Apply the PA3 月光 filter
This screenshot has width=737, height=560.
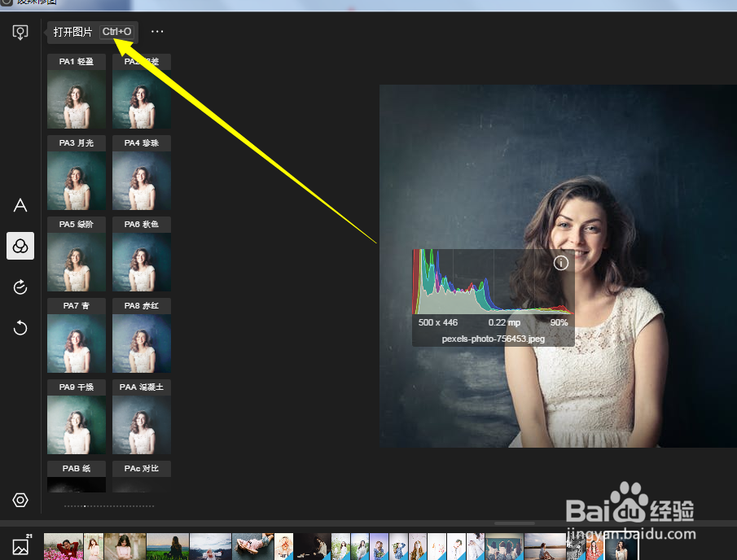pyautogui.click(x=77, y=173)
